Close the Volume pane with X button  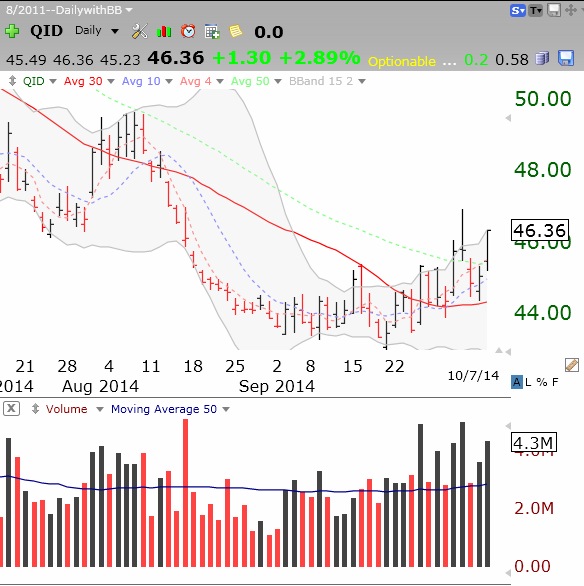pyautogui.click(x=11, y=408)
